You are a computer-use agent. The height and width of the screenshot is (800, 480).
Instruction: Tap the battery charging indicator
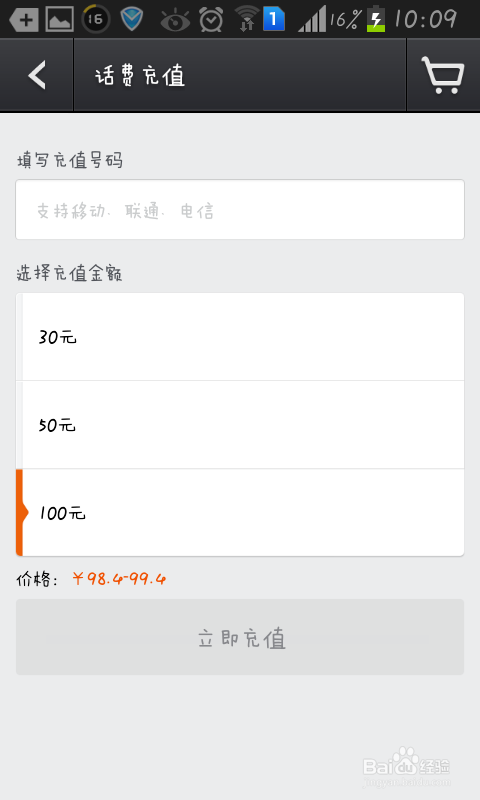coord(376,19)
